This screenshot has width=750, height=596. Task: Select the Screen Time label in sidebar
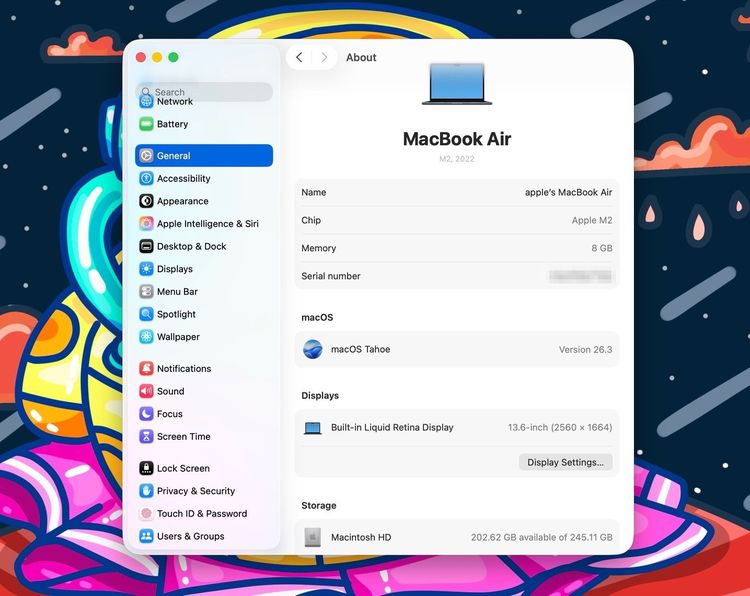[x=184, y=436]
